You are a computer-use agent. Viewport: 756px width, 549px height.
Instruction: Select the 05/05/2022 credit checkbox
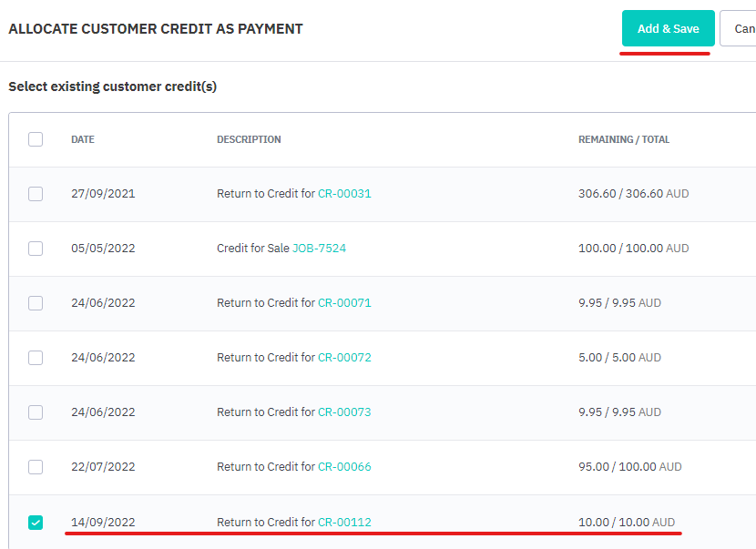pyautogui.click(x=36, y=249)
